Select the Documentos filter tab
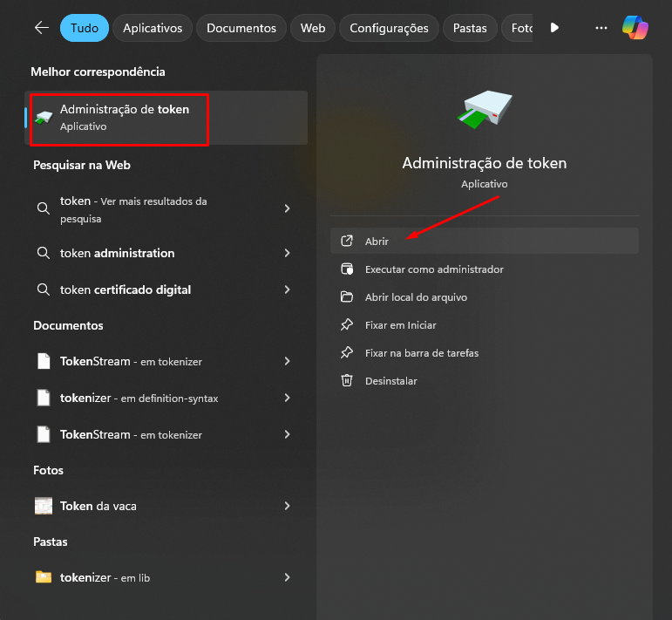672x620 pixels. coord(241,28)
